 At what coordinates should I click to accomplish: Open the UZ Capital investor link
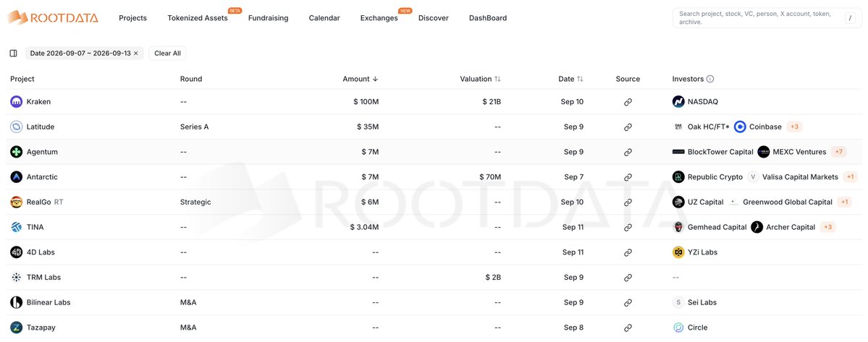point(705,202)
